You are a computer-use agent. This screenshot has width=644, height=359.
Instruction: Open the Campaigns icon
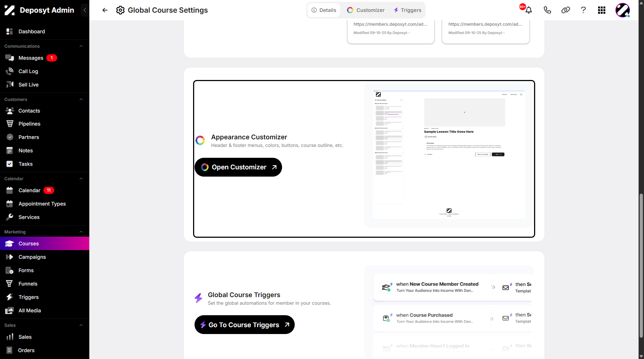10,257
